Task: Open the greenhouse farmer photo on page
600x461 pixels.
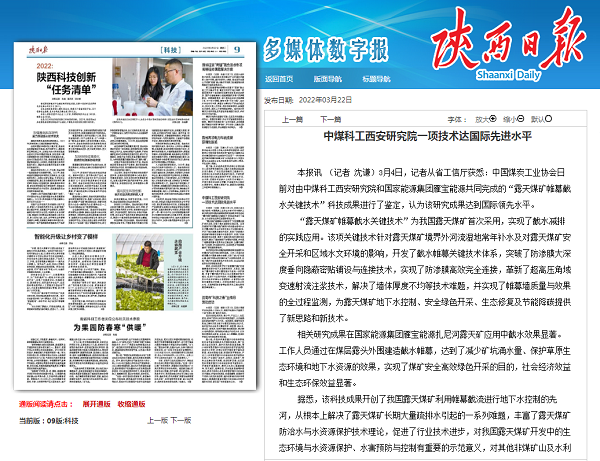Action: click(x=140, y=272)
